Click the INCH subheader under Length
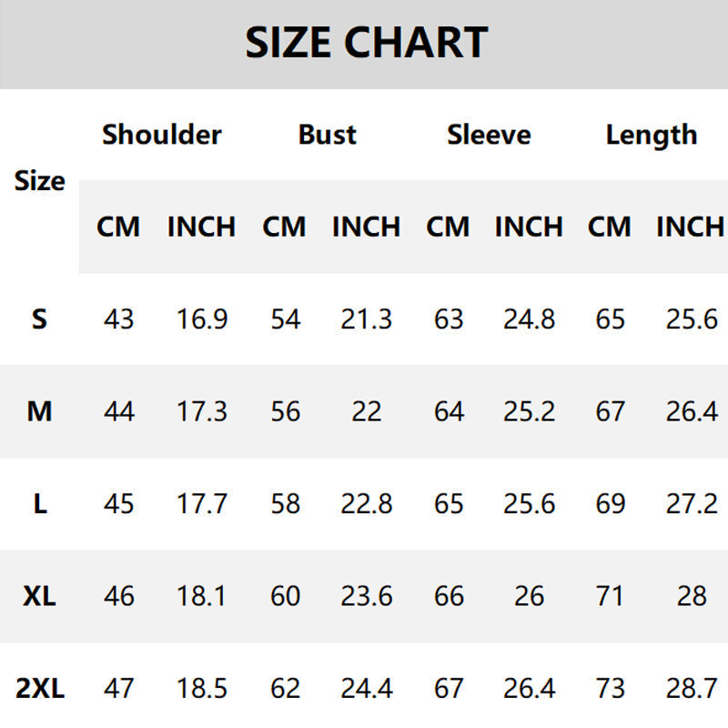 690,227
